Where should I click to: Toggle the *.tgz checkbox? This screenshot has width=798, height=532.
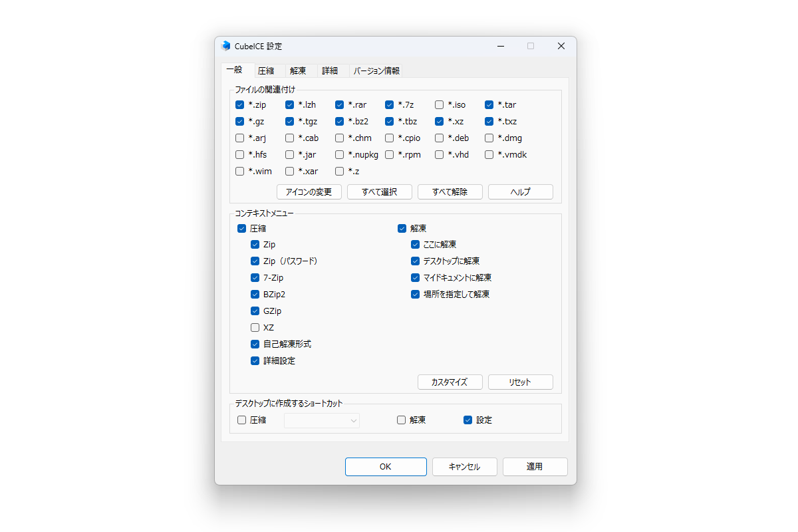[289, 121]
